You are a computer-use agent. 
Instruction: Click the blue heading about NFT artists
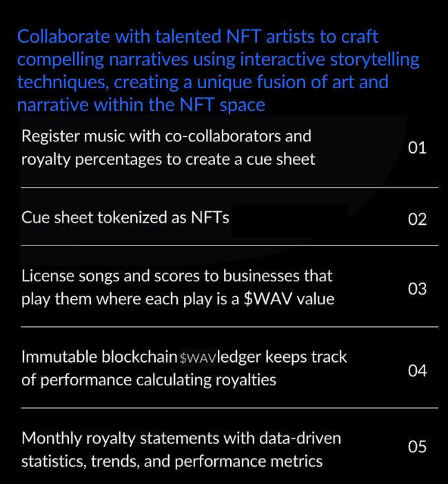[x=218, y=71]
